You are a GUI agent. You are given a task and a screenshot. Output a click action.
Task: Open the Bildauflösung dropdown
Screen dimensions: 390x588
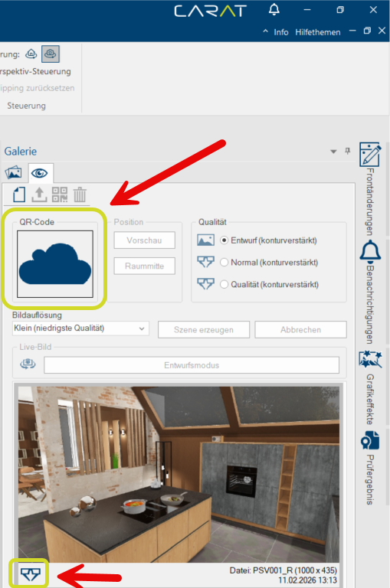click(x=80, y=328)
